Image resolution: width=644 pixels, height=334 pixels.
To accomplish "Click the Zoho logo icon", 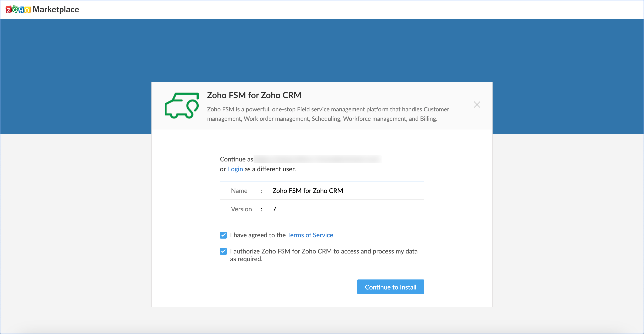I will pyautogui.click(x=18, y=10).
